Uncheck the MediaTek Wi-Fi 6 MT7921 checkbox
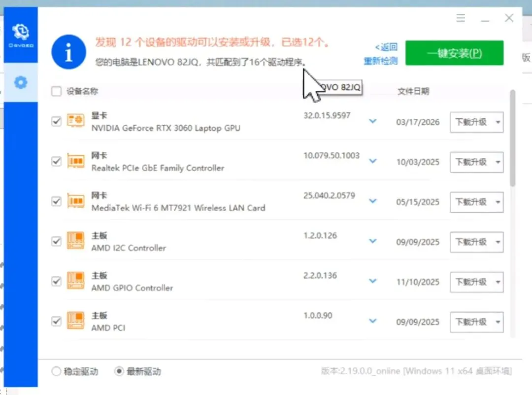Image resolution: width=532 pixels, height=395 pixels. (x=56, y=201)
